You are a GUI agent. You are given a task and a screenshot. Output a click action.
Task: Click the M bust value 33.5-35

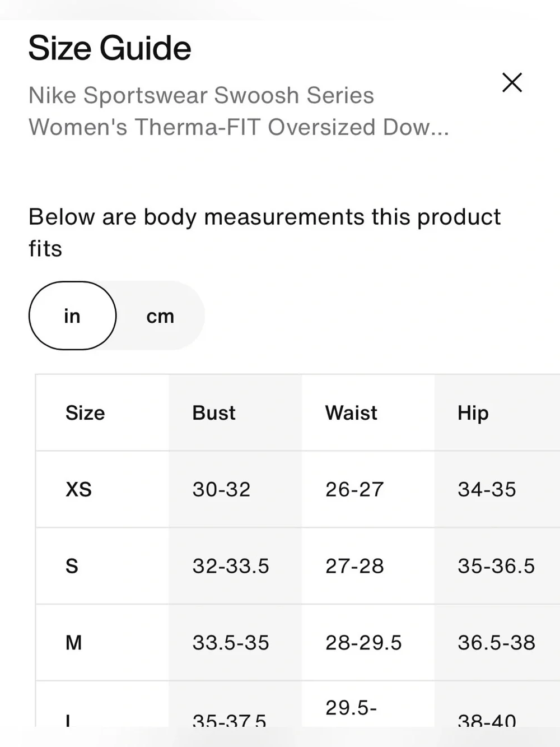[231, 642]
